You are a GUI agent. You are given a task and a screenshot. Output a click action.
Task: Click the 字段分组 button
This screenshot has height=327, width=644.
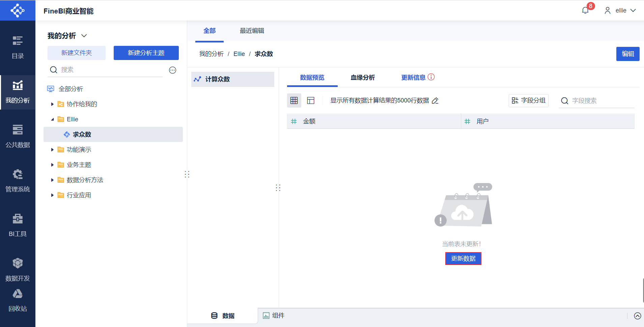[529, 100]
